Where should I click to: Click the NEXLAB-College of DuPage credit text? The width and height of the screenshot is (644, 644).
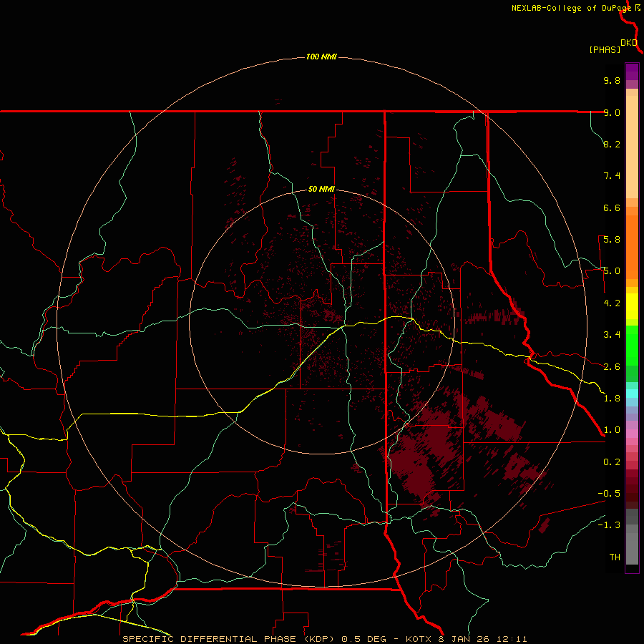573,8
